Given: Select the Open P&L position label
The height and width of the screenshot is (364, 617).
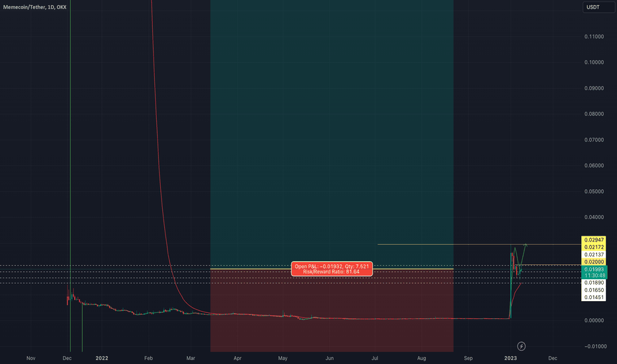Looking at the screenshot, I should click(x=332, y=269).
